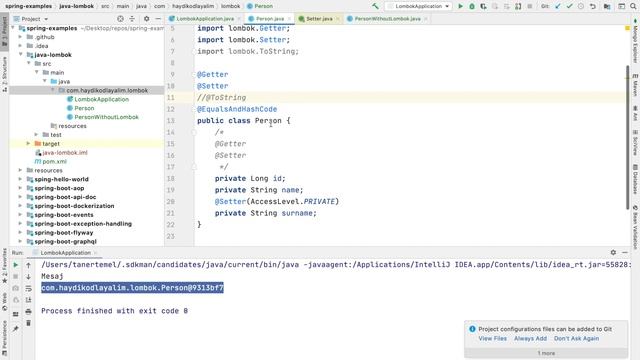The image size is (640, 360).
Task: Open the LombokApplication run configuration dropdown
Action: 418,6
